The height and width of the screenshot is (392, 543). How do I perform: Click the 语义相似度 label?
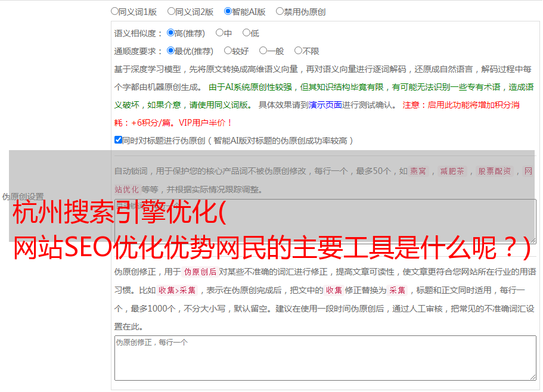point(138,33)
